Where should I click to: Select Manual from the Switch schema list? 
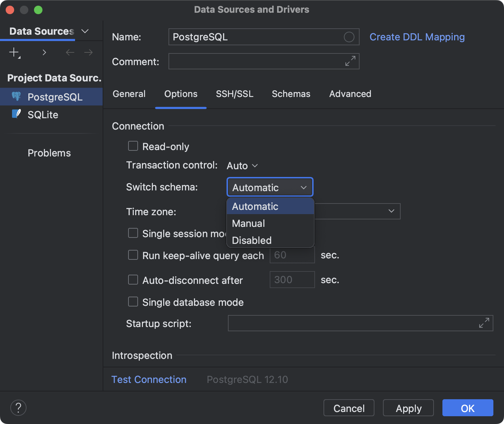click(248, 223)
